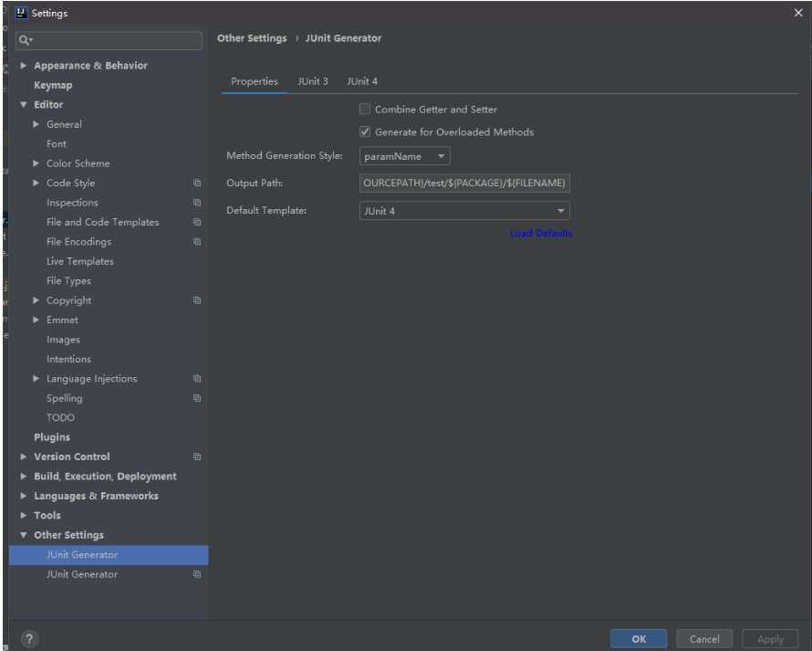Enable Combine Getter and Setter checkbox
The image size is (812, 651).
point(365,110)
